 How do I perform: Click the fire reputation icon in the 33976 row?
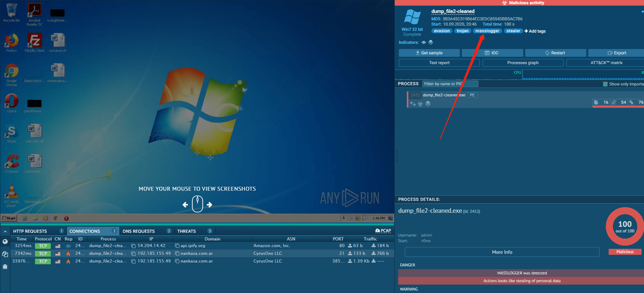click(x=68, y=261)
